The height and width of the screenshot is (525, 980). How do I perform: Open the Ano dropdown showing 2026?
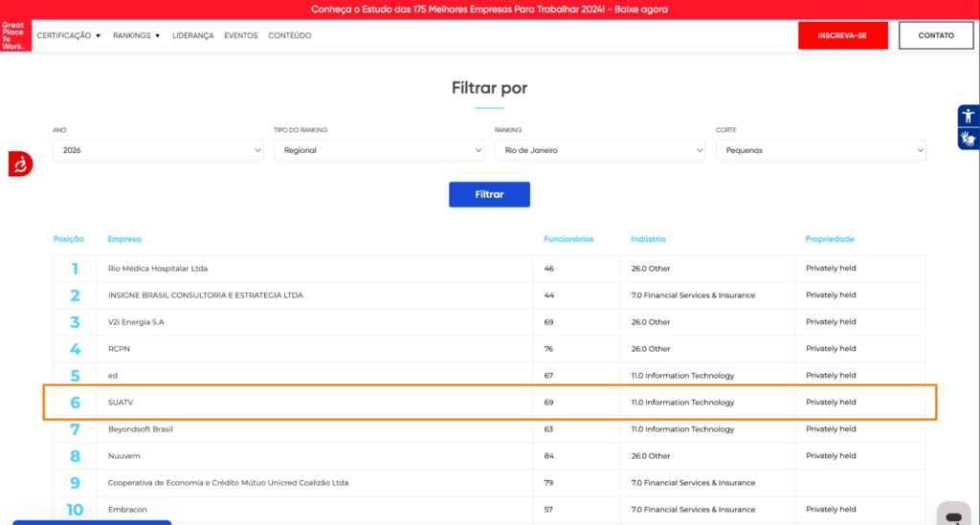pyautogui.click(x=158, y=150)
